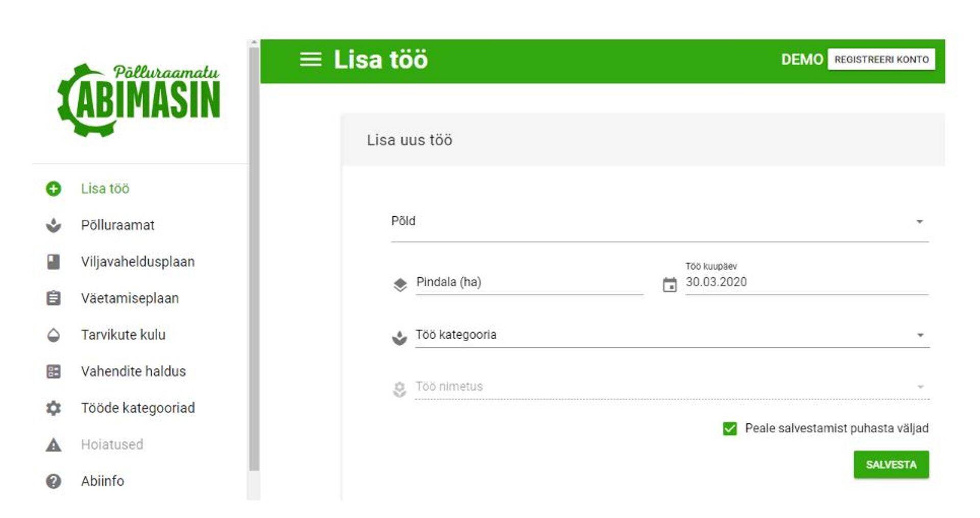980x518 pixels.
Task: Click the droplet icon for Tarvikute kulu
Action: pos(54,335)
